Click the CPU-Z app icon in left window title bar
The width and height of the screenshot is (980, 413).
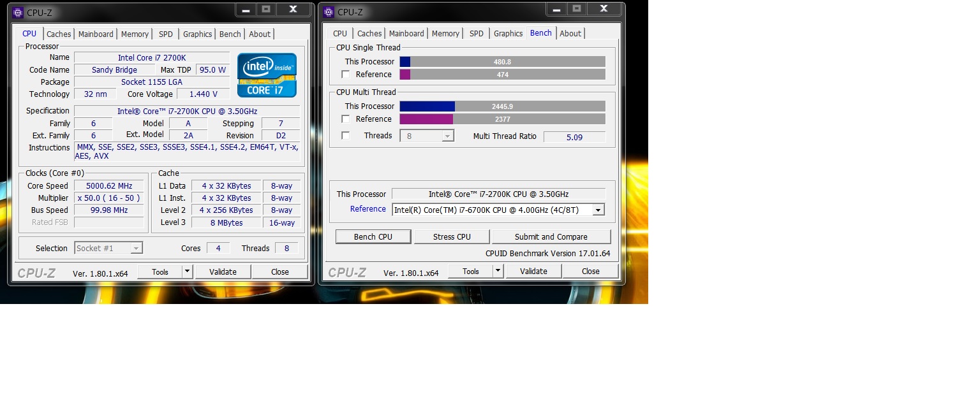pos(18,12)
